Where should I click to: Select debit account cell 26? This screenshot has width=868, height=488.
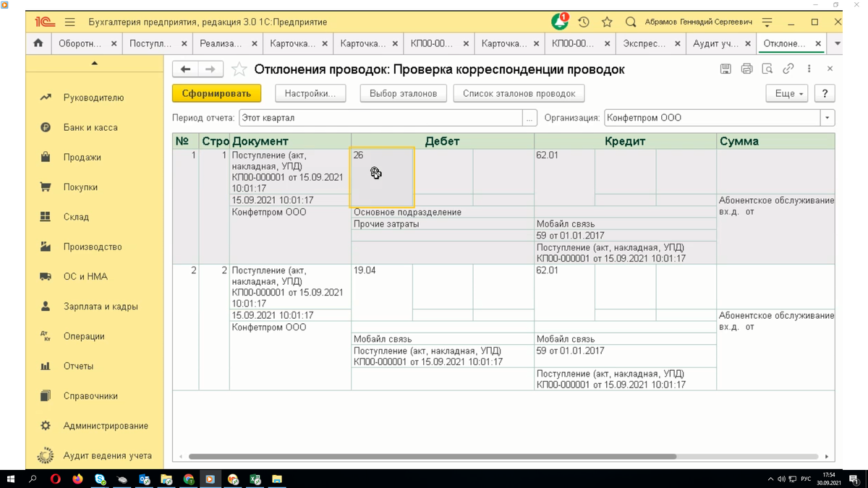pyautogui.click(x=382, y=178)
